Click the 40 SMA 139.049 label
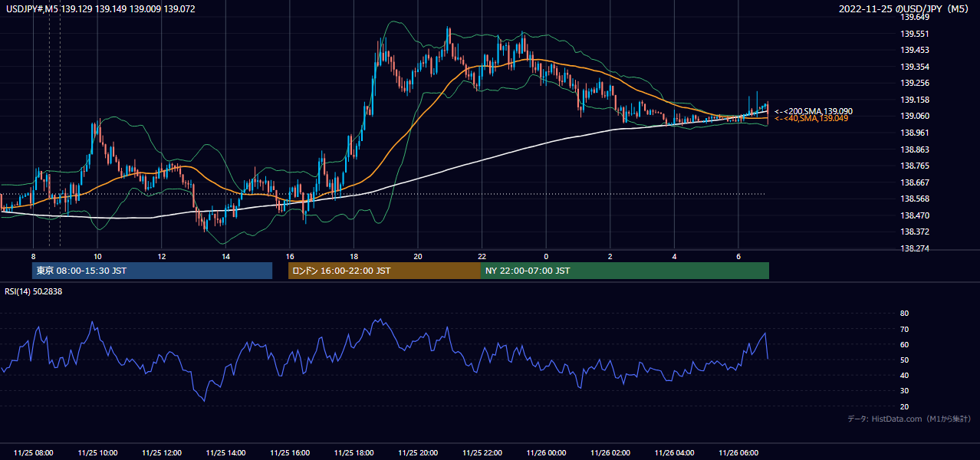This screenshot has width=980, height=460. 812,118
